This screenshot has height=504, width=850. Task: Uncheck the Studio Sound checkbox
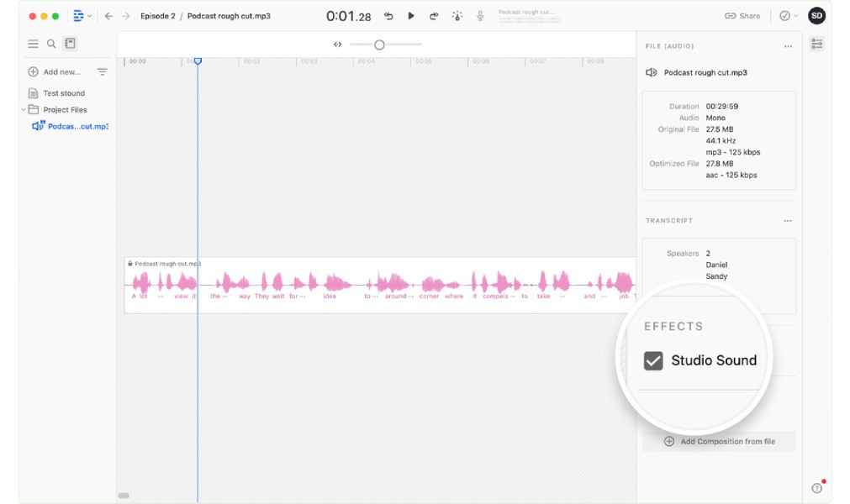tap(653, 360)
